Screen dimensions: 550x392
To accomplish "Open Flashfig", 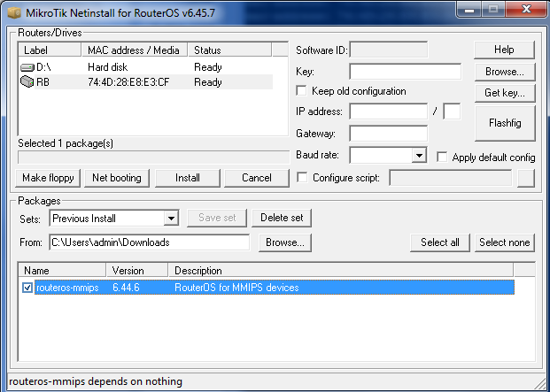I will [x=505, y=123].
